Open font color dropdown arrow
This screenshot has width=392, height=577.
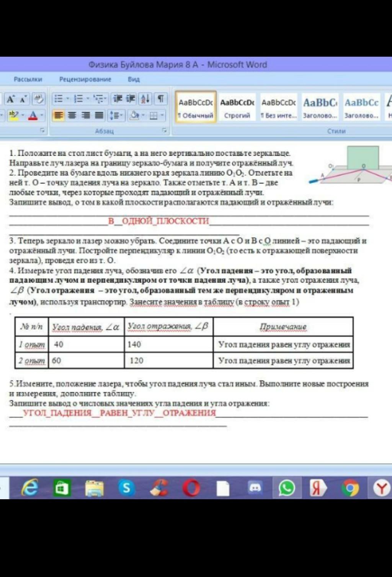tap(42, 115)
